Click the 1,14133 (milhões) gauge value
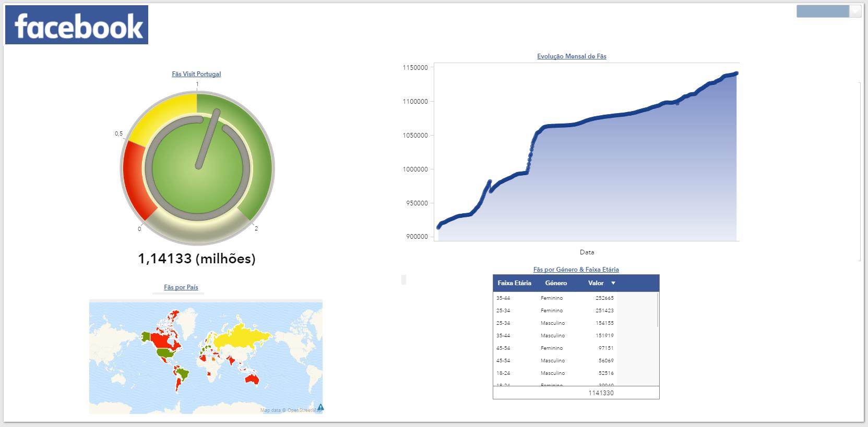 pyautogui.click(x=197, y=259)
